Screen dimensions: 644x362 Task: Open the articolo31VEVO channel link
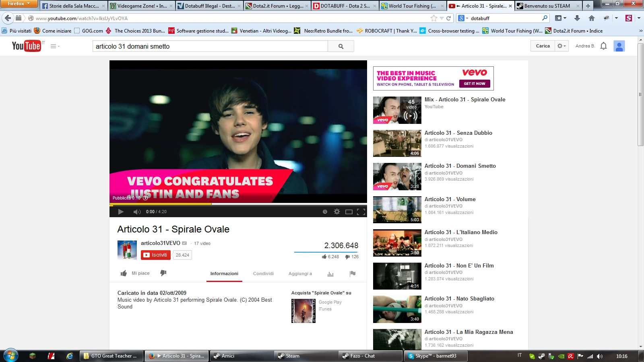pos(161,243)
